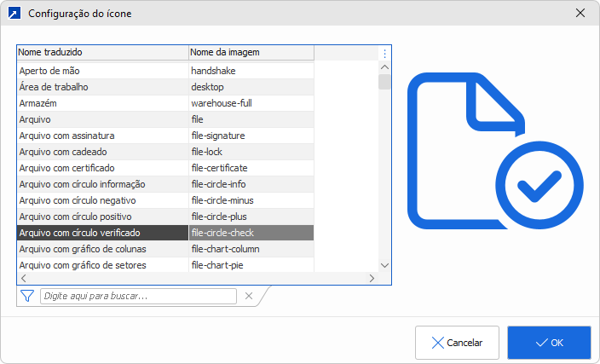The image size is (600, 364).
Task: Click the dialog title bar arrow icon
Action: point(14,14)
